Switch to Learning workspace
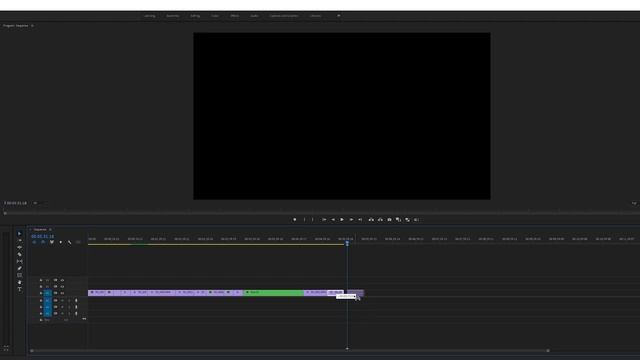Viewport: 640px width, 360px height. tap(150, 16)
